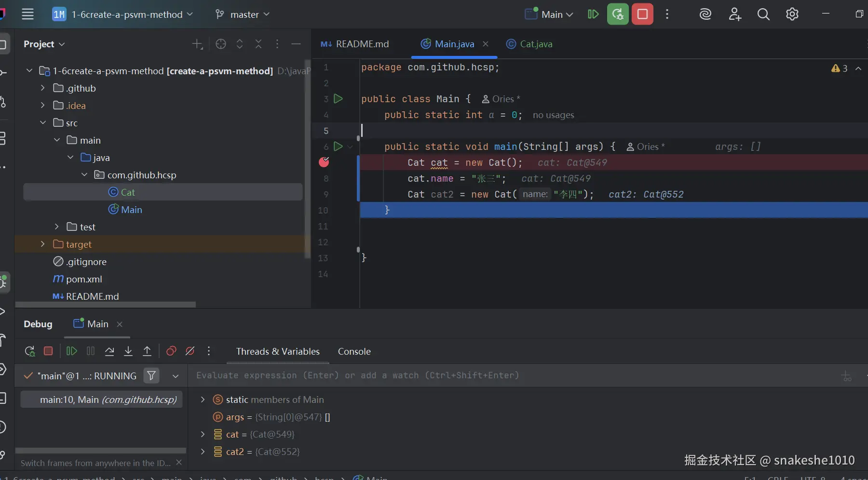Screen dimensions: 868x480
Task: Click Step Over in Debug toolbar
Action: coord(109,351)
